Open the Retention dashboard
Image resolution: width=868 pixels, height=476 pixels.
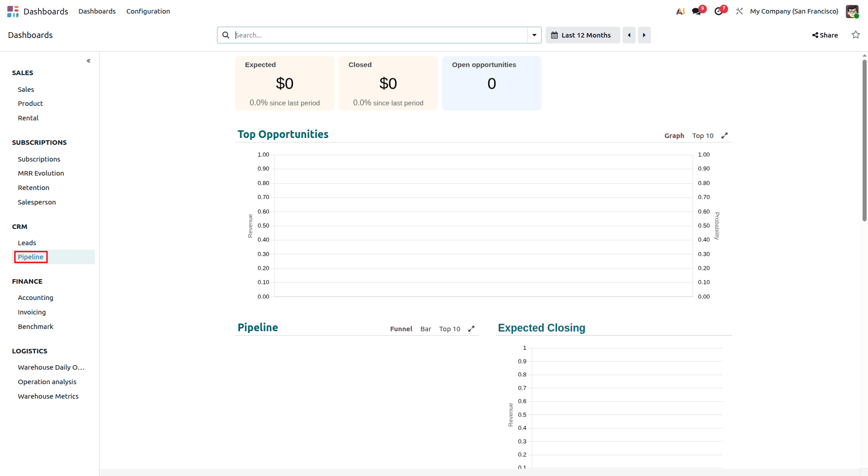click(x=33, y=188)
